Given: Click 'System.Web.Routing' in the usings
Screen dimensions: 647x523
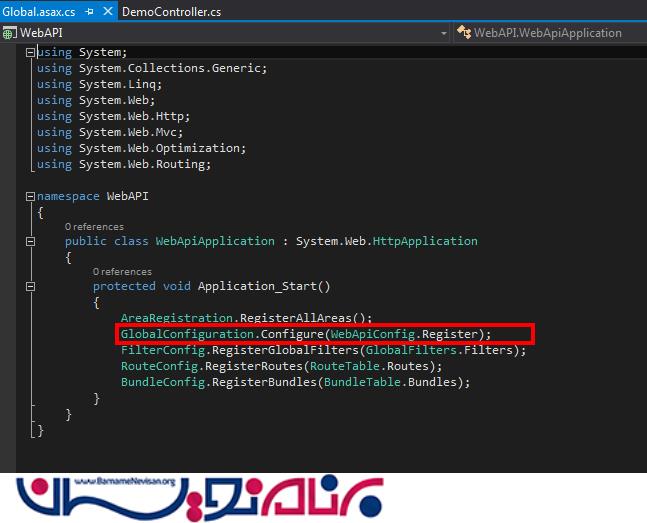Looking at the screenshot, I should pos(142,164).
